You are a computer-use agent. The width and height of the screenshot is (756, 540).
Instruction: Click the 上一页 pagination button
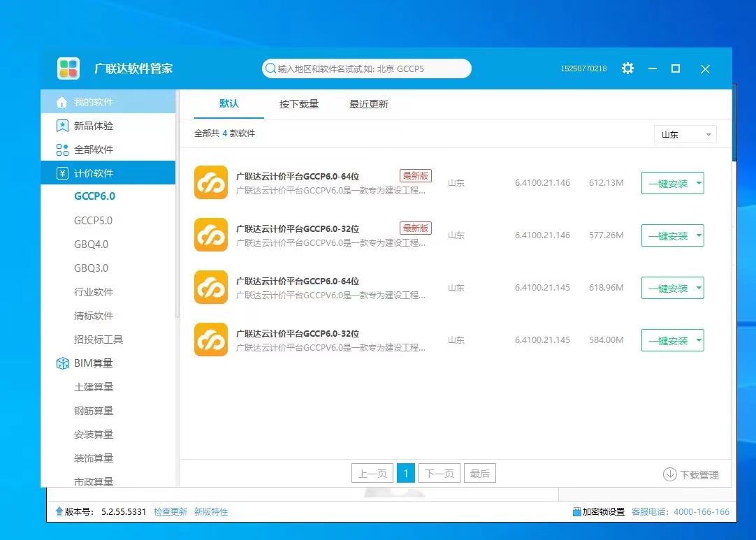tap(372, 474)
